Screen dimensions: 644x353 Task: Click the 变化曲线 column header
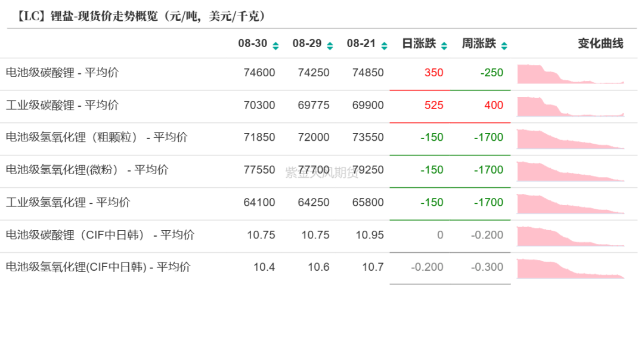tap(600, 44)
